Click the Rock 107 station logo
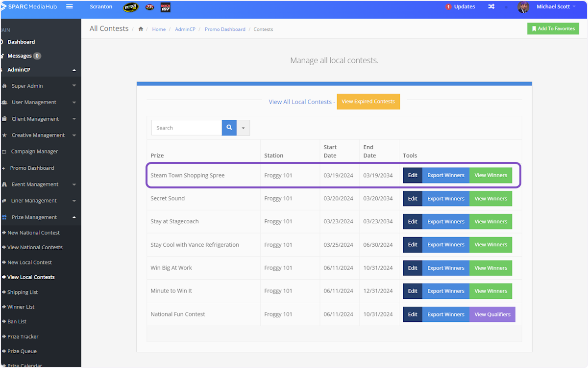 [x=166, y=7]
